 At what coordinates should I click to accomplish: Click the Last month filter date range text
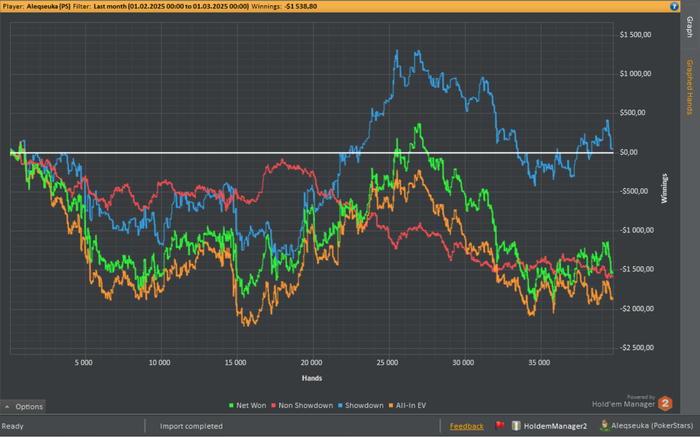pos(171,6)
